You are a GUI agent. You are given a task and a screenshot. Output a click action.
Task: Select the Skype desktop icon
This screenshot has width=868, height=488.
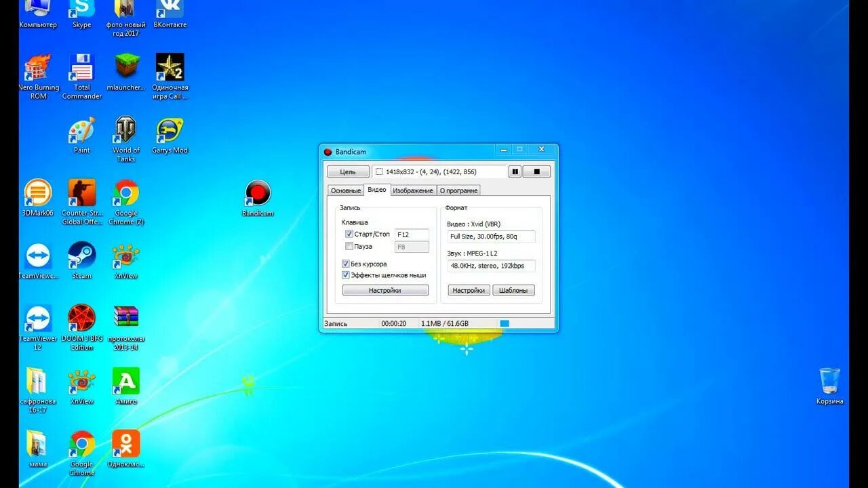point(82,14)
